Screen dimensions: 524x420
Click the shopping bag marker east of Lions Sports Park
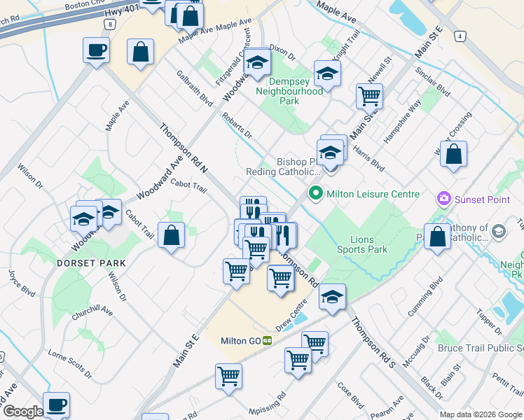pos(437,239)
